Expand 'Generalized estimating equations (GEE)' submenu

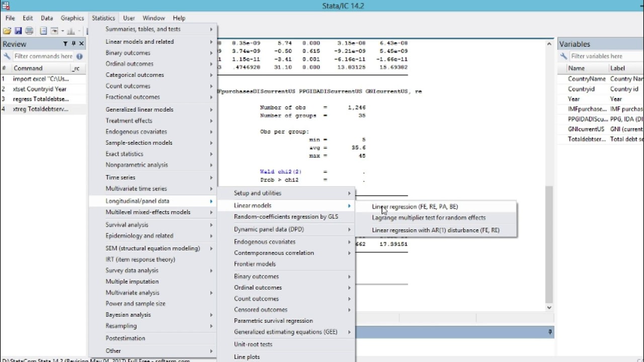[x=286, y=332]
